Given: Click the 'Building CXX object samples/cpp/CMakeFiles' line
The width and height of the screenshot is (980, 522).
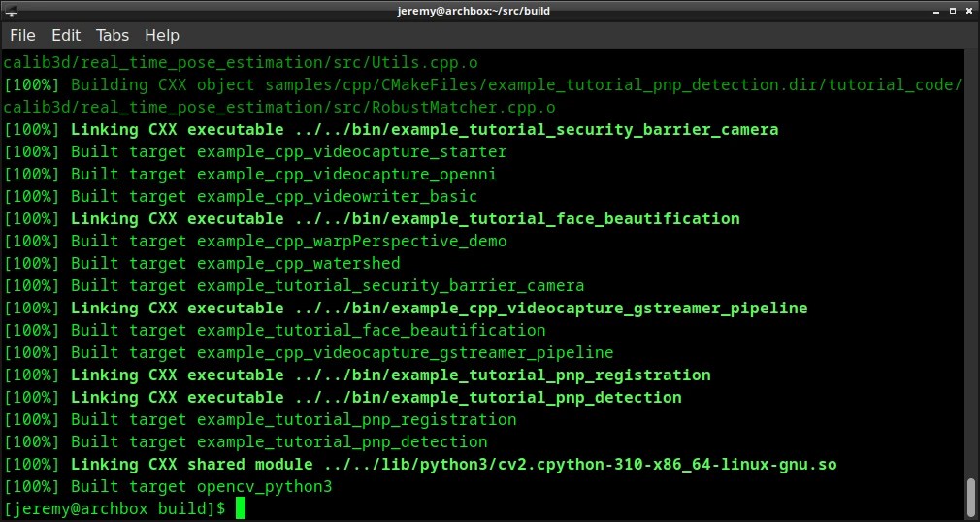Looking at the screenshot, I should pos(482,85).
